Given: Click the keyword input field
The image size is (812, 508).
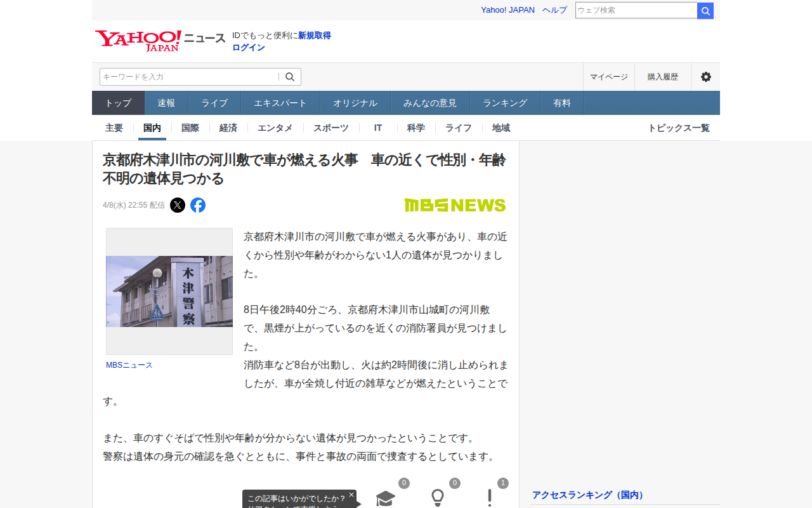Looking at the screenshot, I should coord(189,77).
